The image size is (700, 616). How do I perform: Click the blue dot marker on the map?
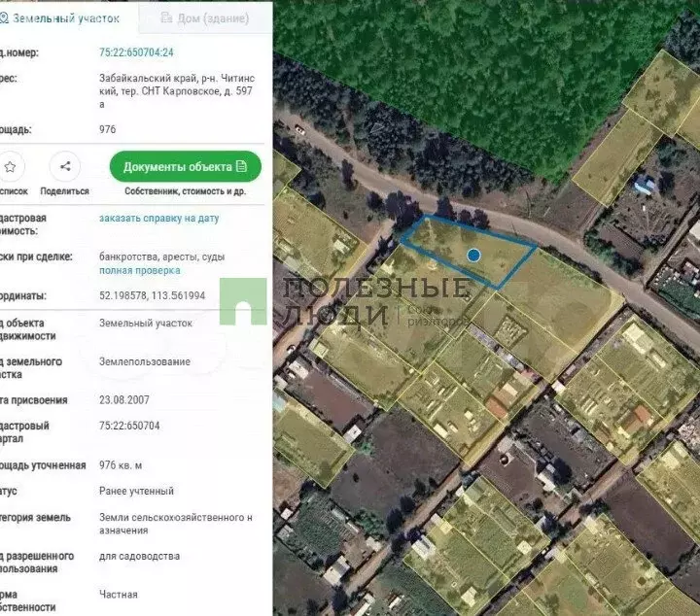473,255
